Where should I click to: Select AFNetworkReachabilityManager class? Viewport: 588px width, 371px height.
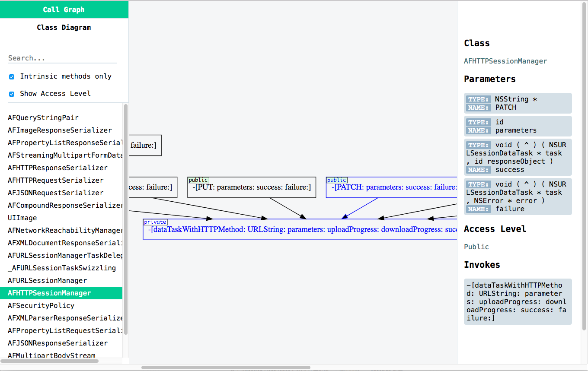[x=61, y=230]
